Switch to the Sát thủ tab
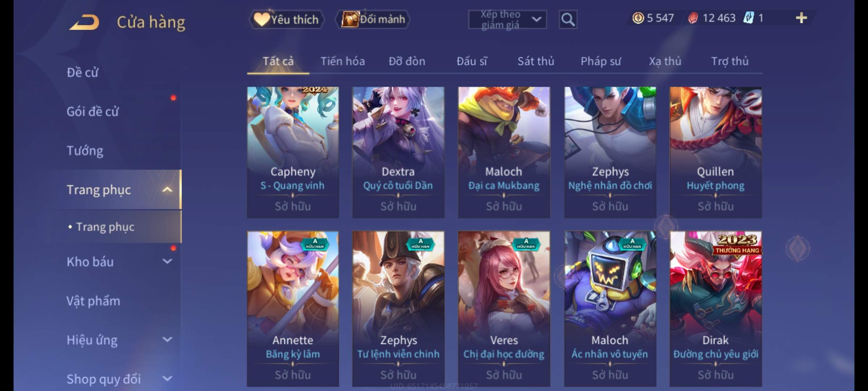Screen dimensions: 868x391 [x=536, y=61]
